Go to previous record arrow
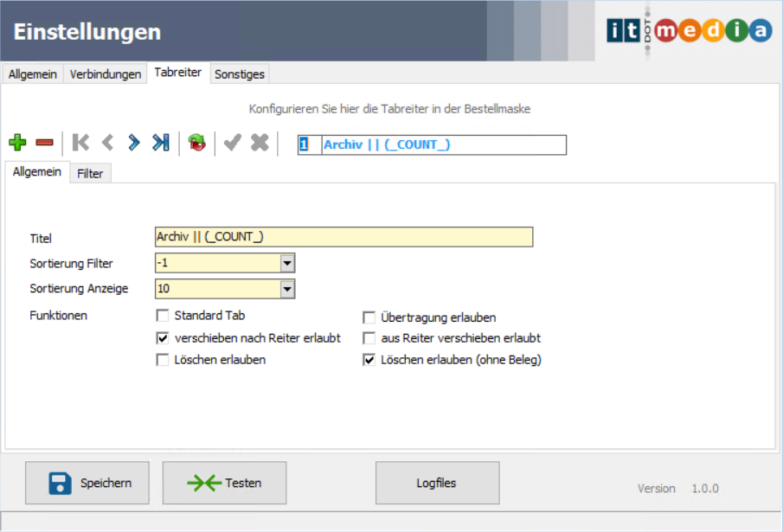Image resolution: width=783 pixels, height=532 pixels. tap(107, 143)
